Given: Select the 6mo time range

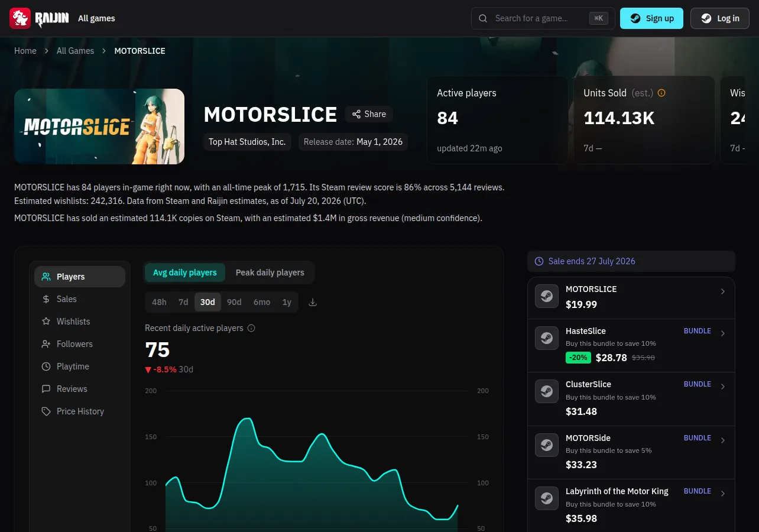Looking at the screenshot, I should point(262,302).
